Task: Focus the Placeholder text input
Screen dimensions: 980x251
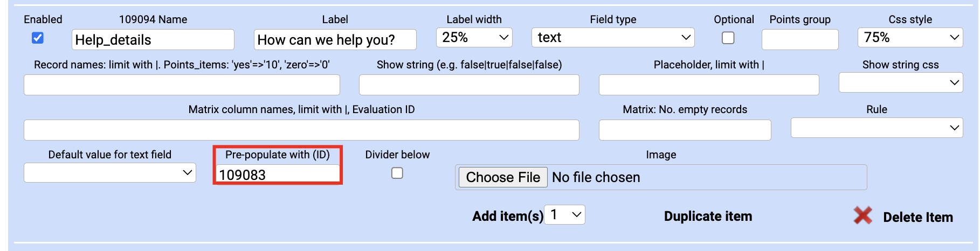Action: point(708,85)
